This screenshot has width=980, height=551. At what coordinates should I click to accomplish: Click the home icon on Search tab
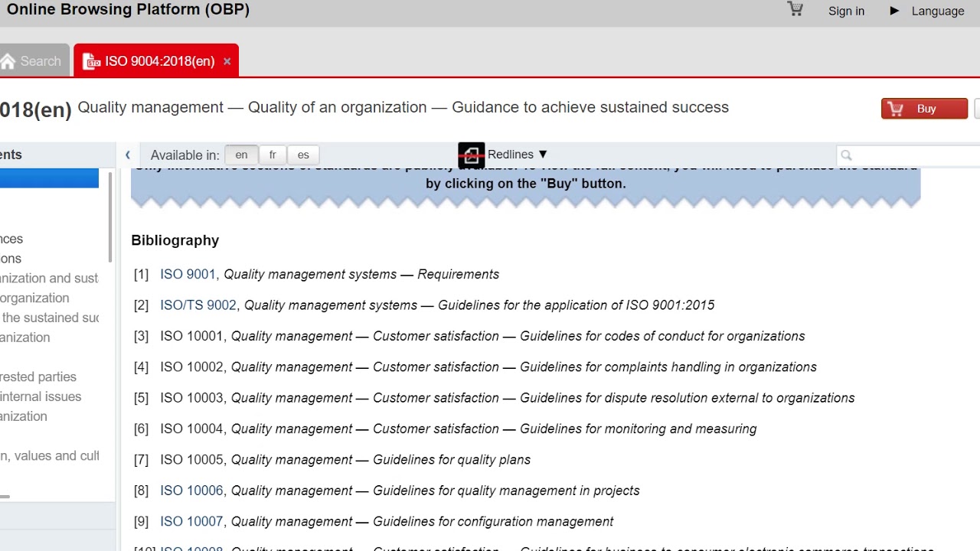tap(8, 61)
